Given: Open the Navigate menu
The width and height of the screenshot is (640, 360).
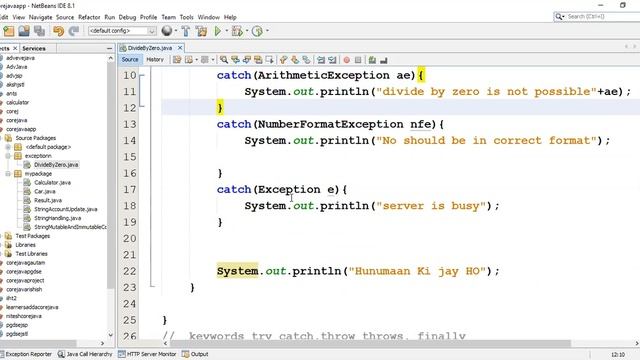Looking at the screenshot, I should [x=40, y=17].
